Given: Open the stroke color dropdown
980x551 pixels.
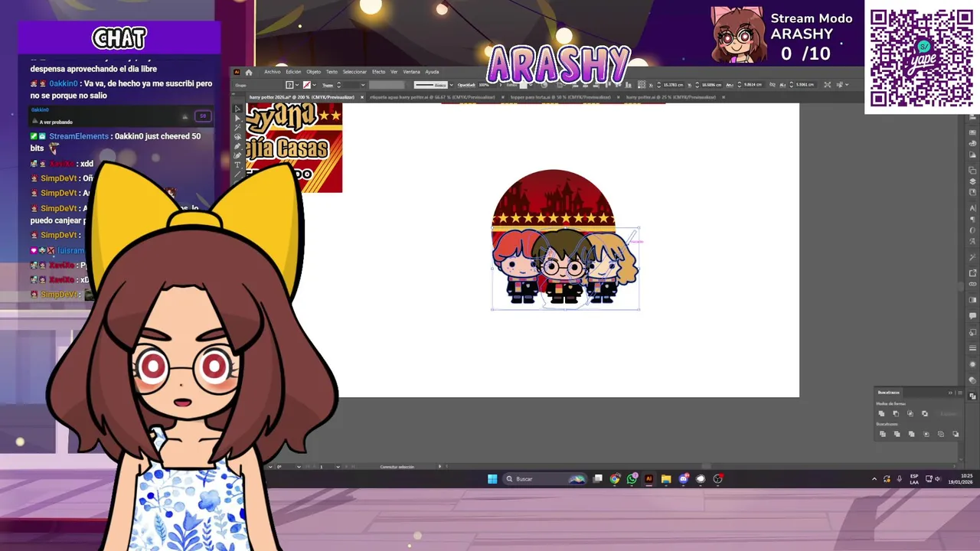Looking at the screenshot, I should click(314, 85).
